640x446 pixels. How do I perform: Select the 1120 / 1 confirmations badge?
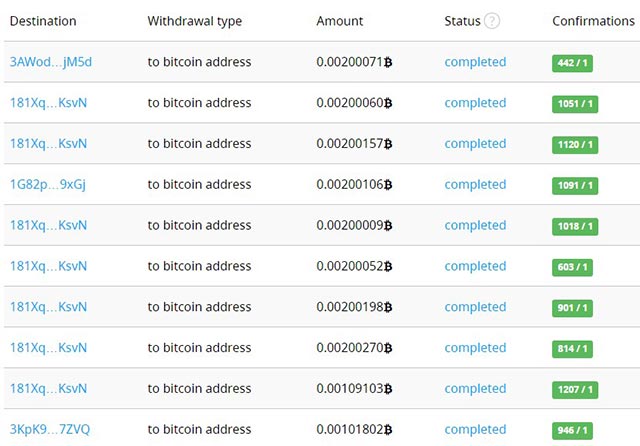coord(575,145)
